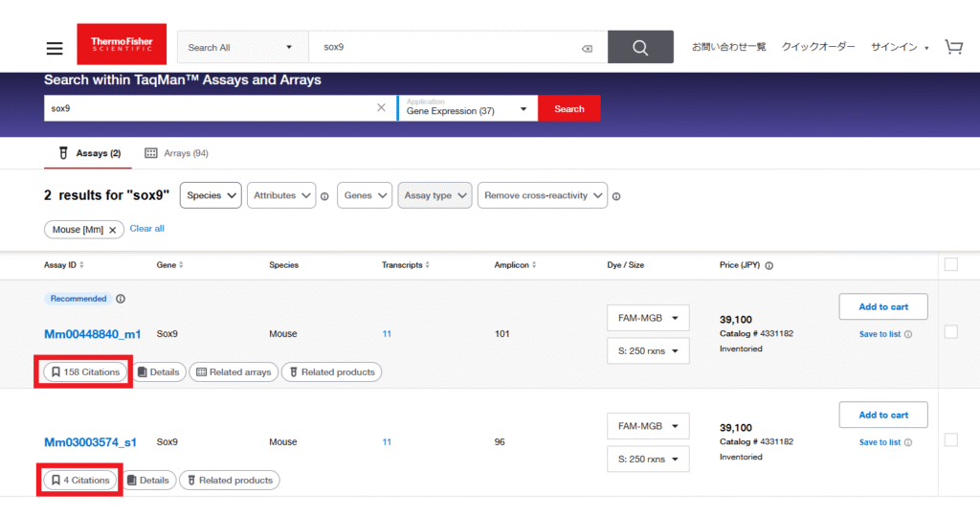
Task: Click the red Search button
Action: pos(568,108)
